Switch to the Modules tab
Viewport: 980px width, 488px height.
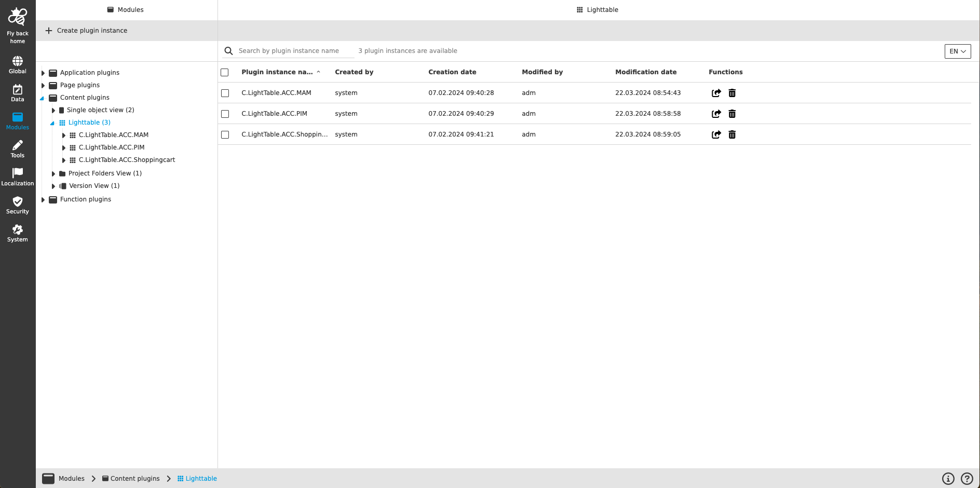tap(125, 9)
